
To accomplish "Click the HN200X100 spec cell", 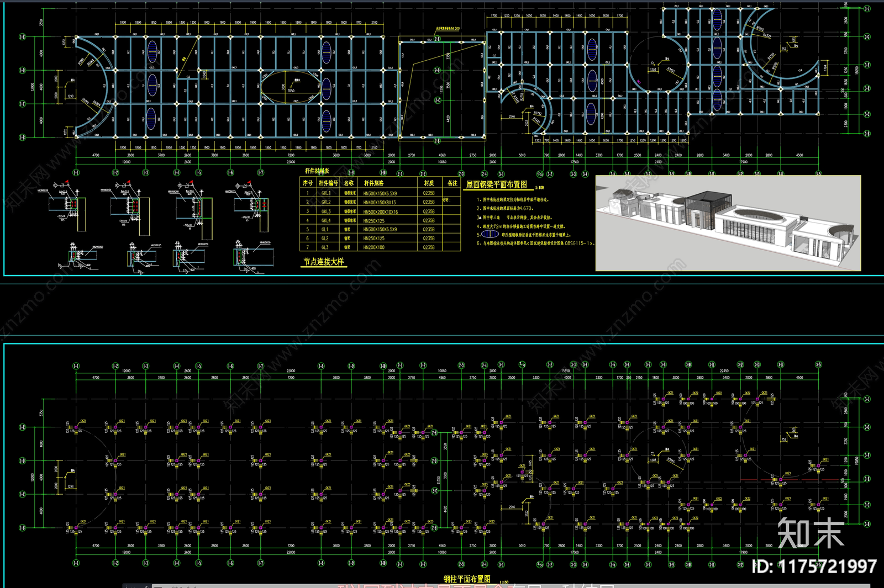I will [374, 247].
